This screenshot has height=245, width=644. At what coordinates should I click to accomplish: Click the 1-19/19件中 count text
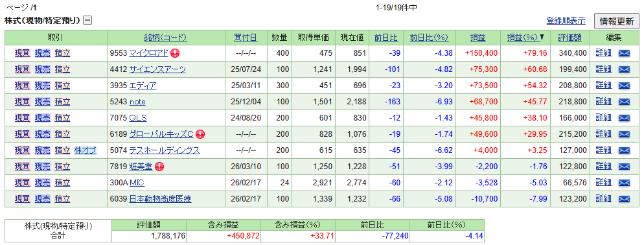coord(397,7)
